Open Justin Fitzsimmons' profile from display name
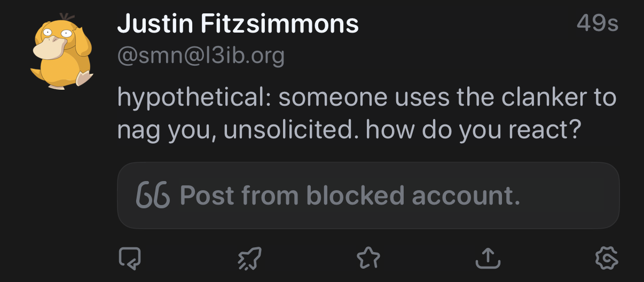The height and width of the screenshot is (282, 644). 238,24
